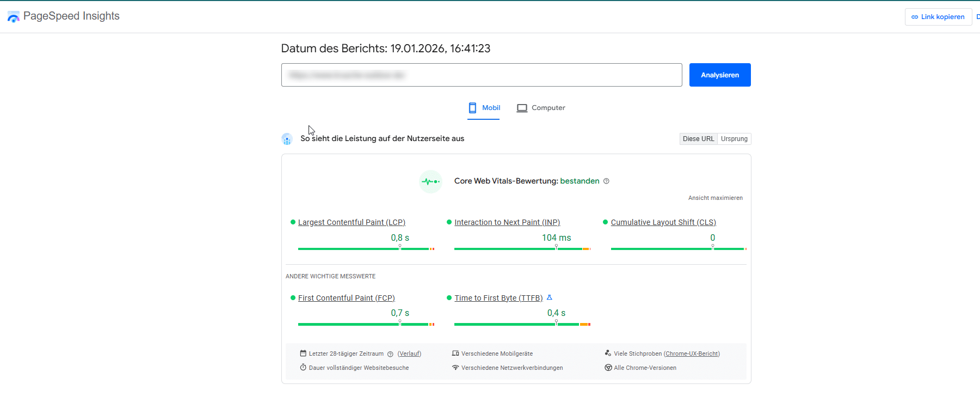Click the user experience icon beside 'So sieht die Leistung'
980x396 pixels.
[x=287, y=139]
